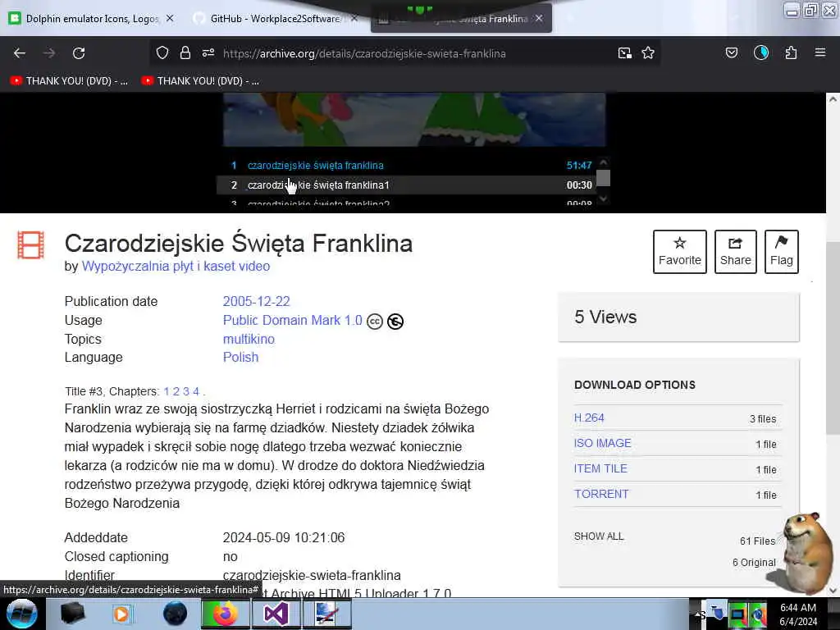Image resolution: width=840 pixels, height=630 pixels.
Task: Click the public domain mark icon
Action: click(395, 322)
